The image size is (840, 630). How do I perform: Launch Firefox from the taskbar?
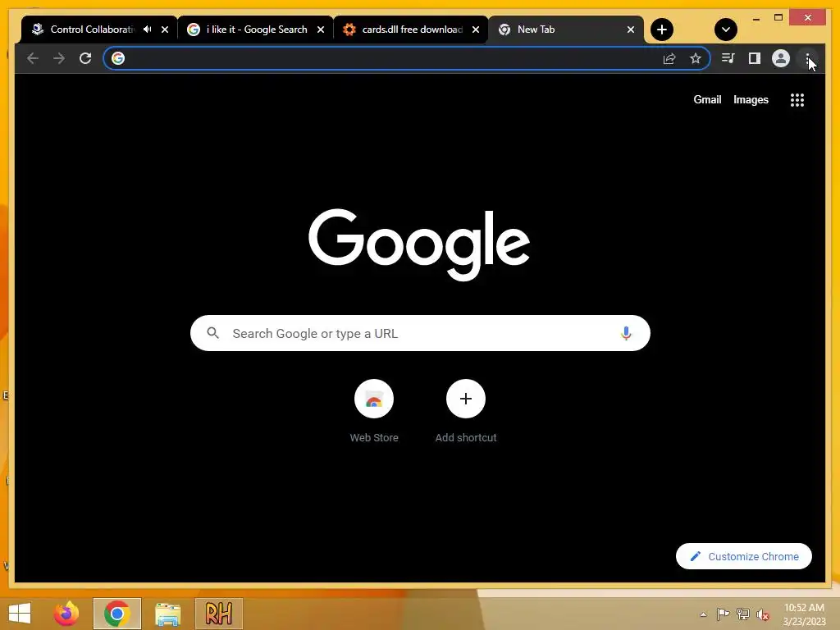pyautogui.click(x=66, y=614)
